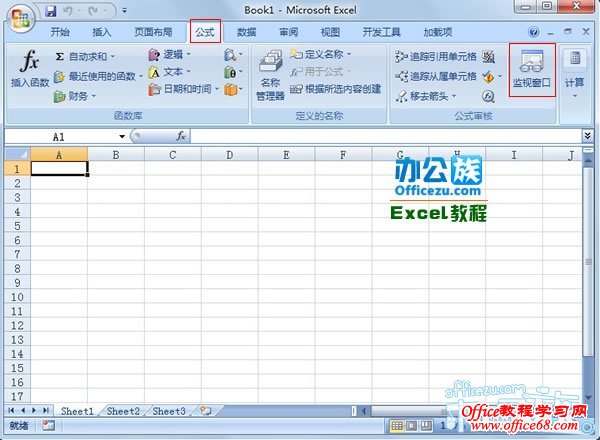Click the Redo arrow icon
This screenshot has width=600, height=440.
point(93,11)
